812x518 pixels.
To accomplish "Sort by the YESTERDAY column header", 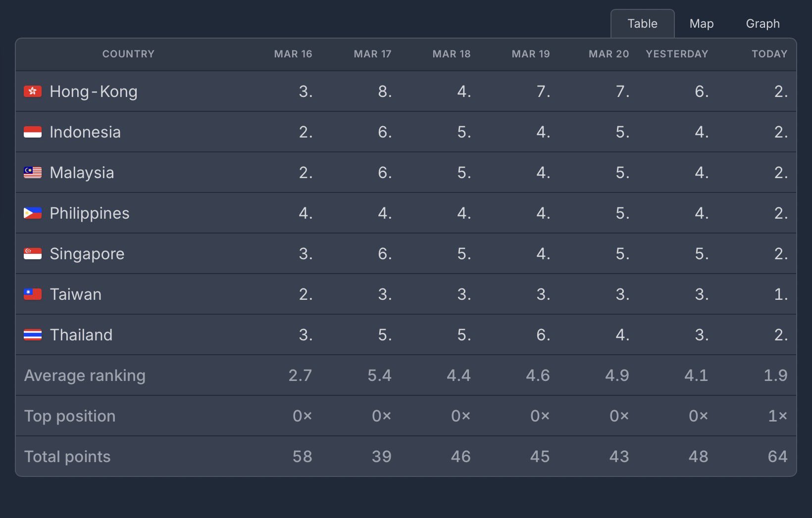I will [676, 54].
